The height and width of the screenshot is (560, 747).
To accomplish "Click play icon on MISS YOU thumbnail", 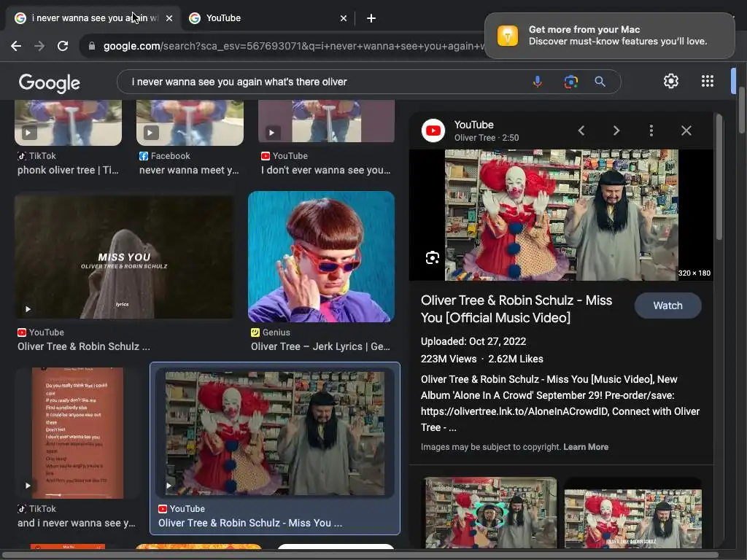I will (28, 309).
